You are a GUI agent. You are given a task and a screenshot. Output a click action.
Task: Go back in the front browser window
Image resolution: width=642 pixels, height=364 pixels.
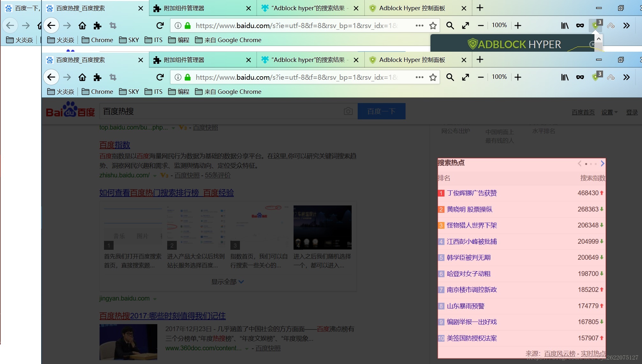[x=51, y=77]
